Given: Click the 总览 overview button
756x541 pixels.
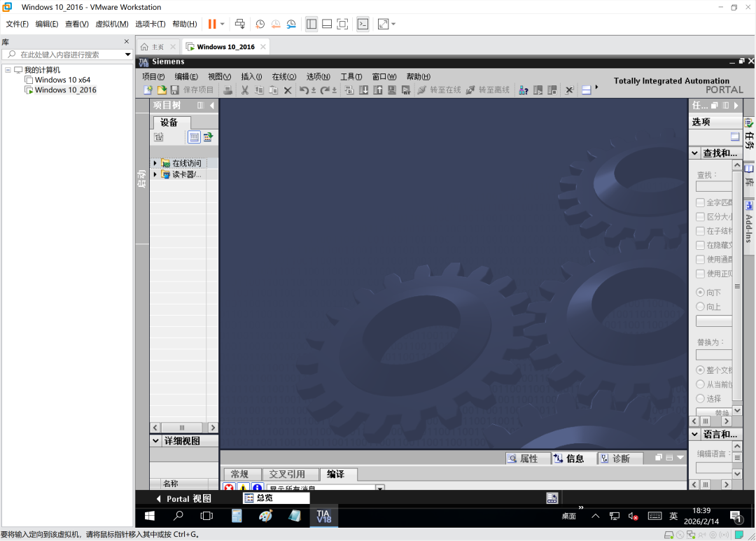Looking at the screenshot, I should point(276,498).
